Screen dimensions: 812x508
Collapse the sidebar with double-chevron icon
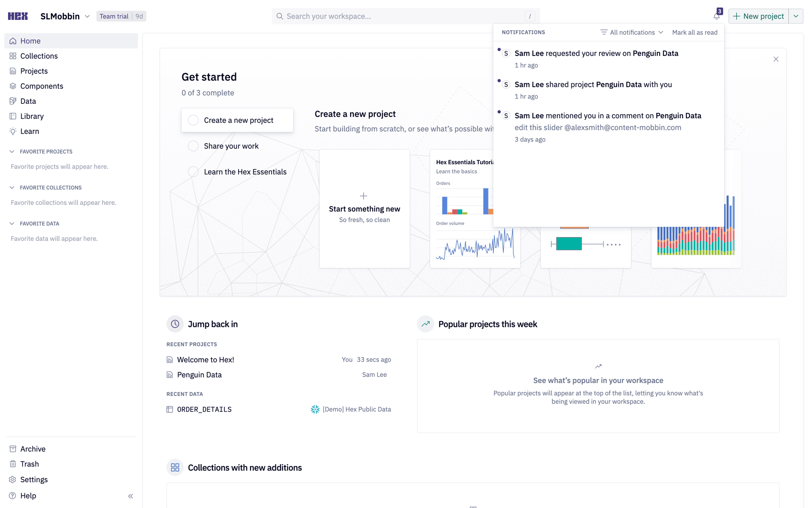pos(131,496)
